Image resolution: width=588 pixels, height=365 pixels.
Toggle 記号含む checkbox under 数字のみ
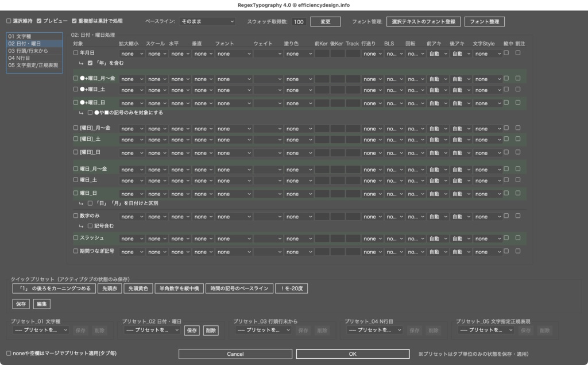[x=90, y=226]
